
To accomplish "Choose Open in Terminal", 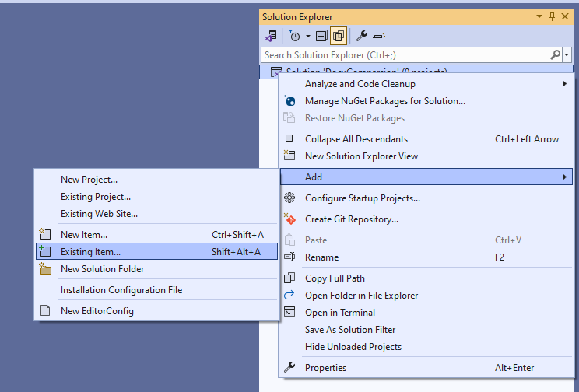I will (426, 313).
